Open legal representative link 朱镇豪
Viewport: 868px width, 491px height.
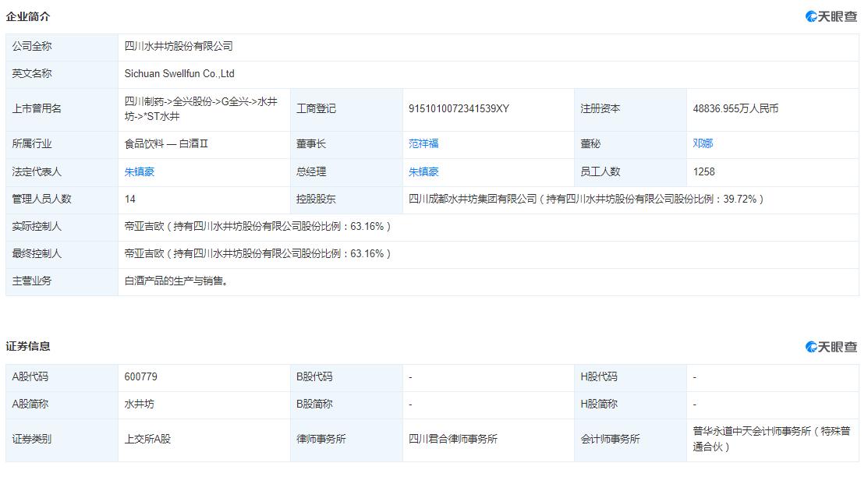tap(140, 172)
